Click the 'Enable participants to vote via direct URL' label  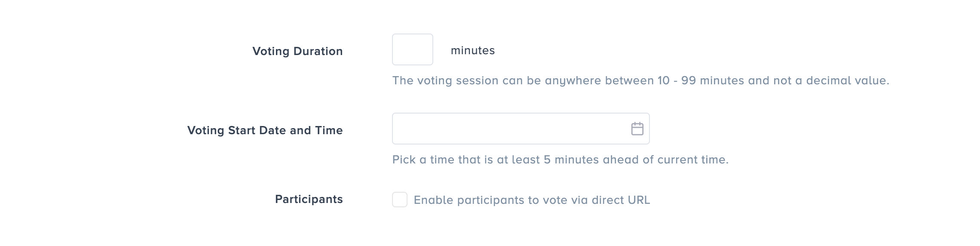532,200
